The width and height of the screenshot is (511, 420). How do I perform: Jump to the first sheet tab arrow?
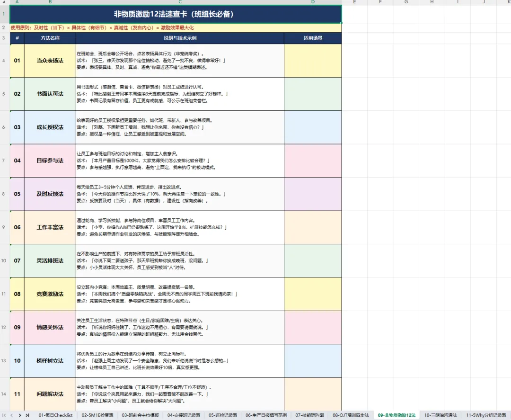(4, 415)
